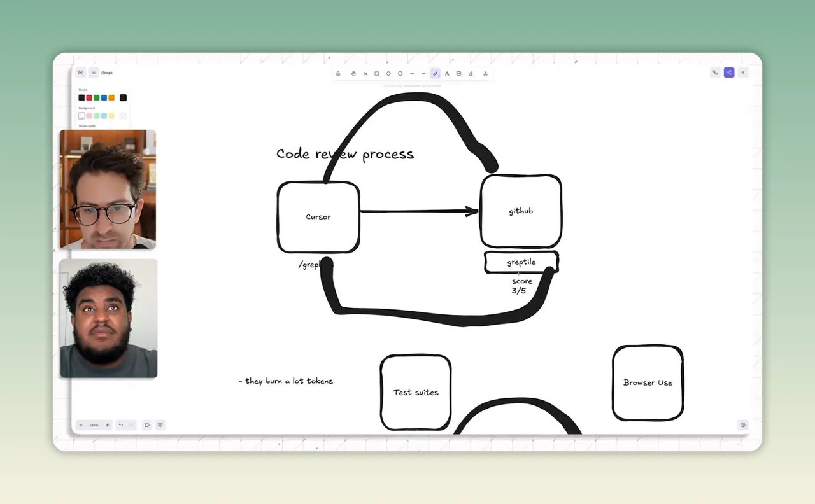The height and width of the screenshot is (504, 815).
Task: Zoom in with the plus button
Action: tap(107, 425)
